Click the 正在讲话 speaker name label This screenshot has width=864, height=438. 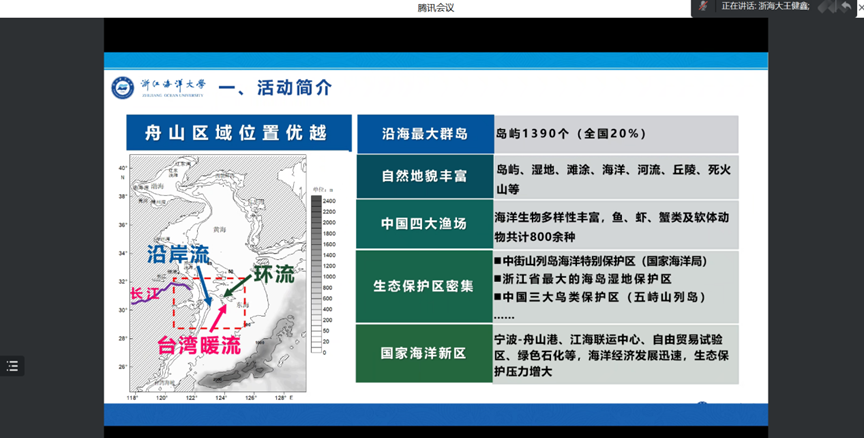pyautogui.click(x=765, y=6)
